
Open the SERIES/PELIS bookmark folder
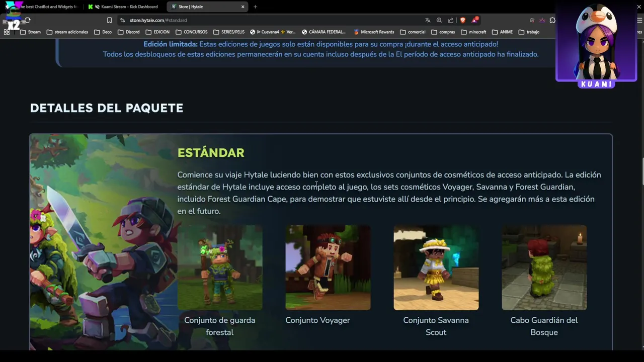click(228, 32)
